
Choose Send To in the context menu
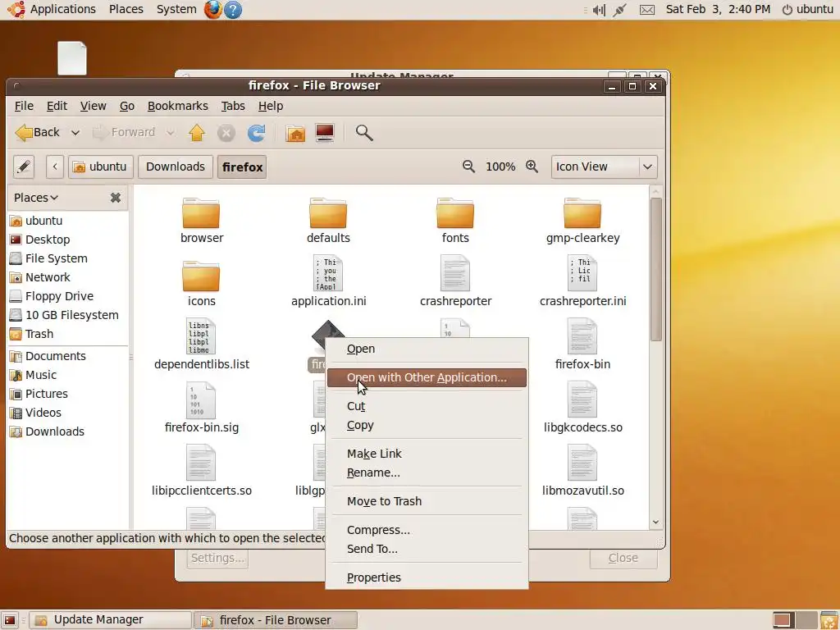point(427,549)
